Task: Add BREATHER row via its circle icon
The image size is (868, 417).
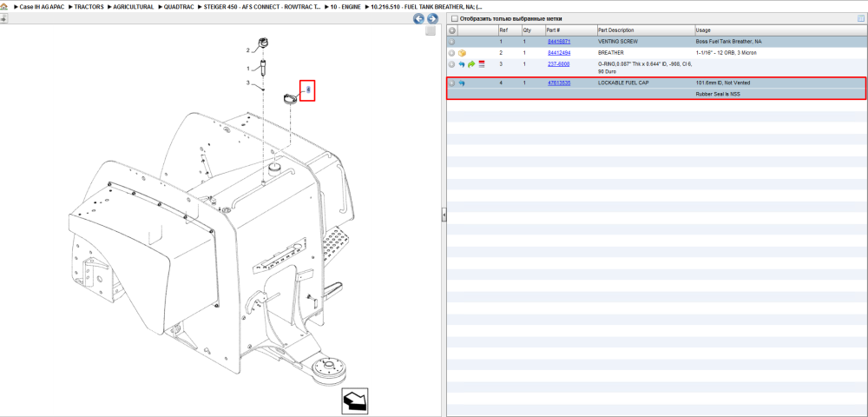Action: coord(451,53)
